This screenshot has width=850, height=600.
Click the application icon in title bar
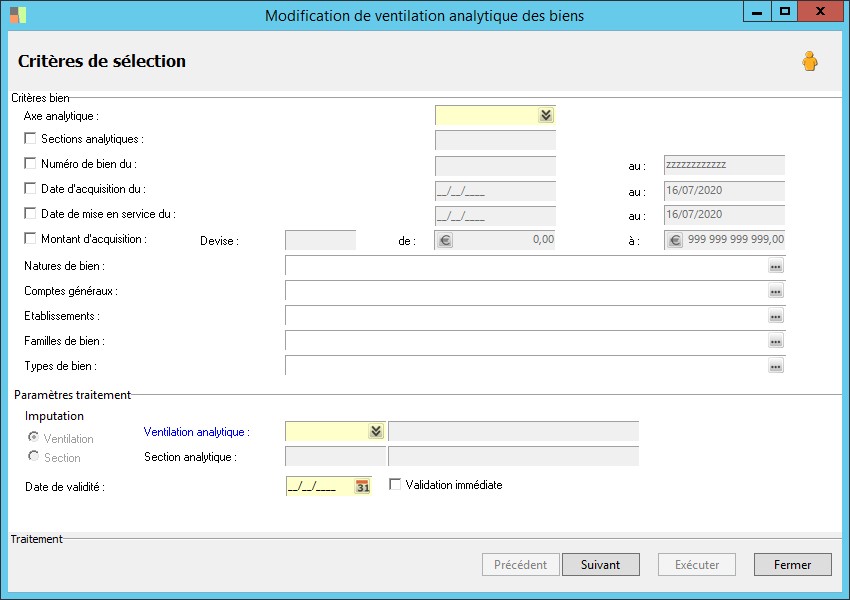click(18, 15)
